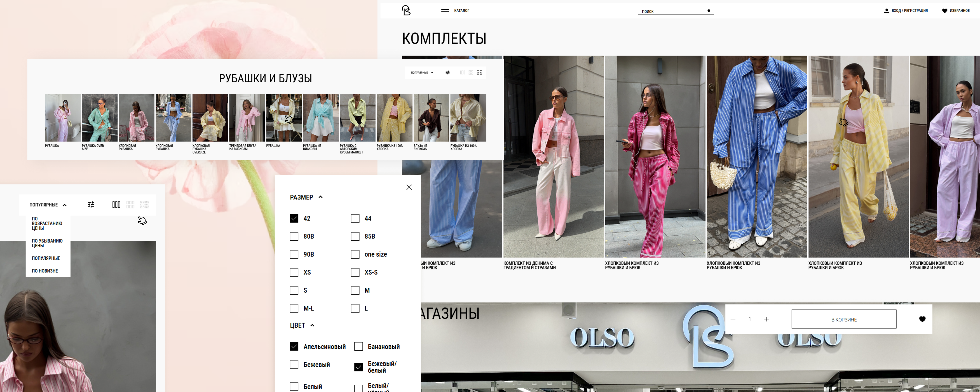
Task: Click the heart Избранное icon in header
Action: 944,11
